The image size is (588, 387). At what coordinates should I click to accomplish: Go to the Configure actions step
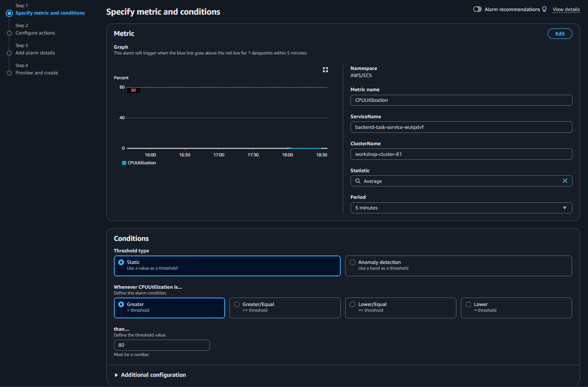(35, 33)
